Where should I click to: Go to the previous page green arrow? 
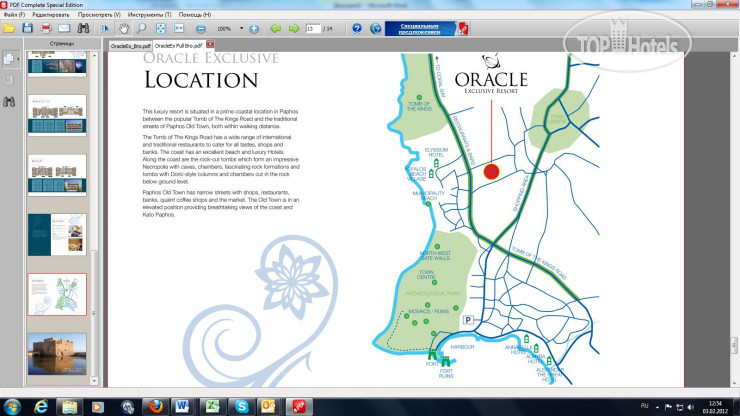[276, 29]
